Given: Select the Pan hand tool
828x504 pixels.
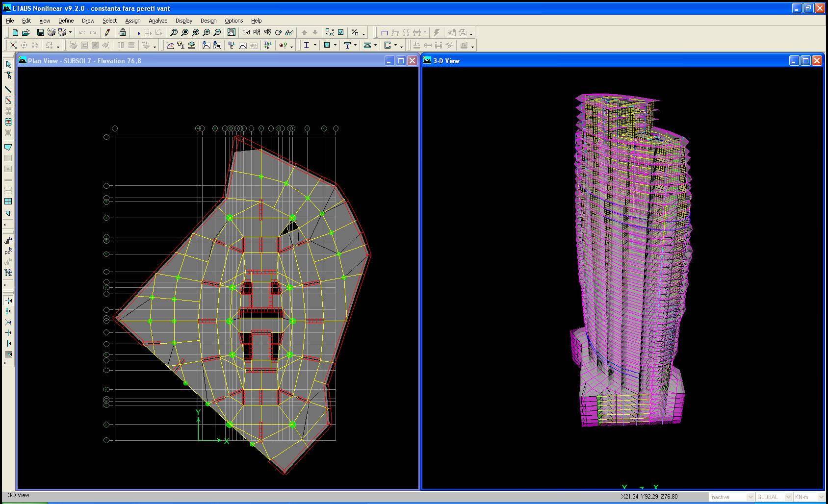Looking at the screenshot, I should tap(231, 33).
